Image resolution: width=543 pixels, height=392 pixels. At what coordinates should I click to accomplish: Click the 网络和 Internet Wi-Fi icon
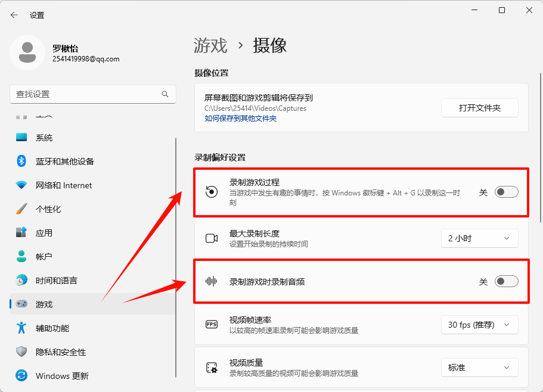21,185
